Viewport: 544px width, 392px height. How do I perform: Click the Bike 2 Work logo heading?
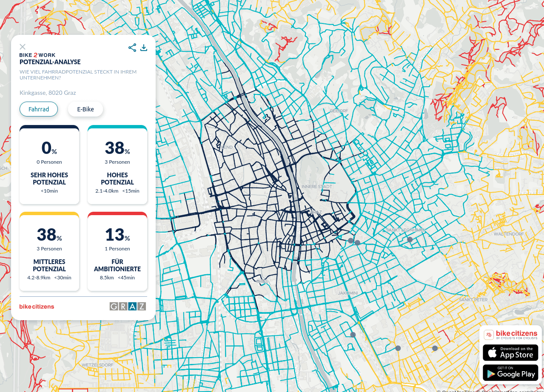click(x=37, y=55)
